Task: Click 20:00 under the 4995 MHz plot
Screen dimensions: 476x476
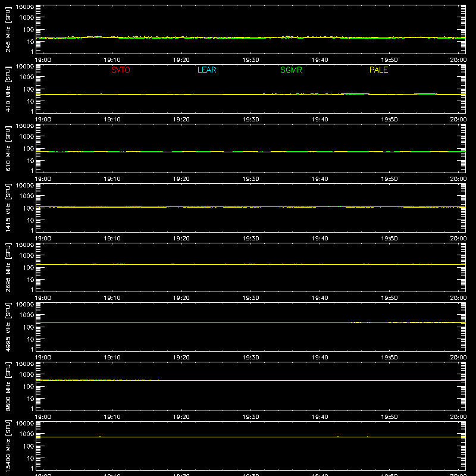Action: (458, 358)
